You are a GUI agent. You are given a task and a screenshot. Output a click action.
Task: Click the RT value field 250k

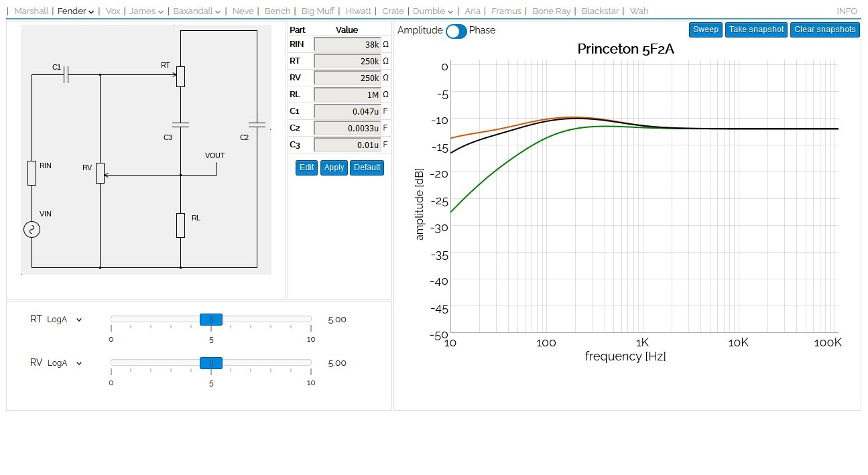pyautogui.click(x=347, y=61)
